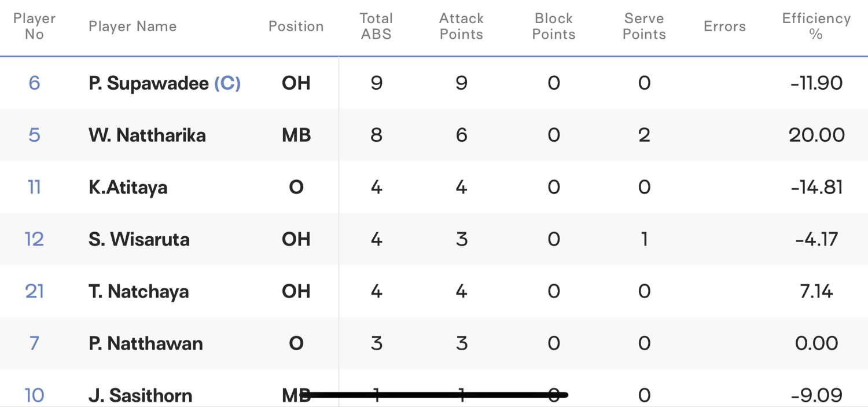Click the captain (C) badge
The image size is (868, 407).
coord(227,83)
